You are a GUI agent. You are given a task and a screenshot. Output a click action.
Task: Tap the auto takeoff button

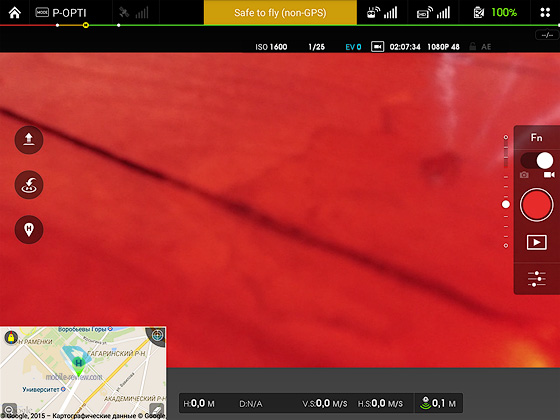click(x=29, y=140)
